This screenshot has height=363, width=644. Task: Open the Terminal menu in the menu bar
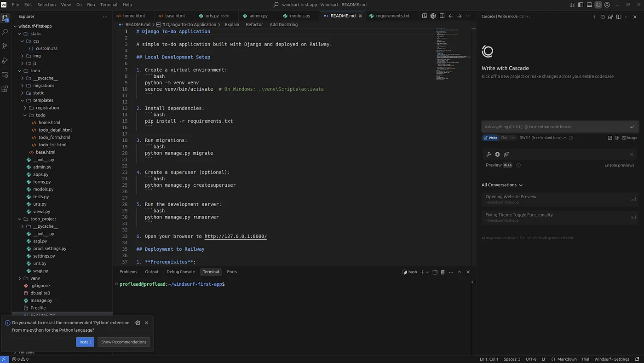(109, 5)
